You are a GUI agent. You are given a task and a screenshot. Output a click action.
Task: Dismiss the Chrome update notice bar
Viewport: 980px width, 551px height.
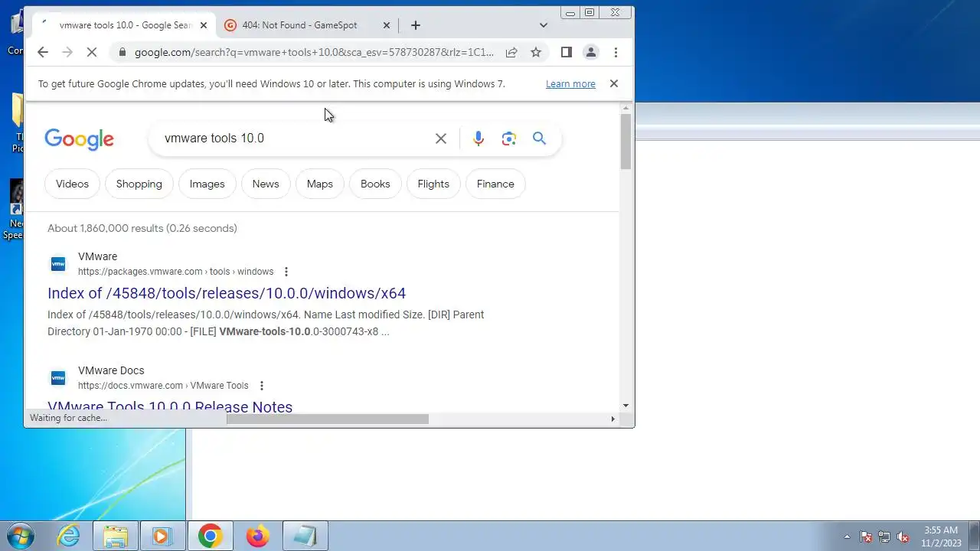tap(614, 84)
